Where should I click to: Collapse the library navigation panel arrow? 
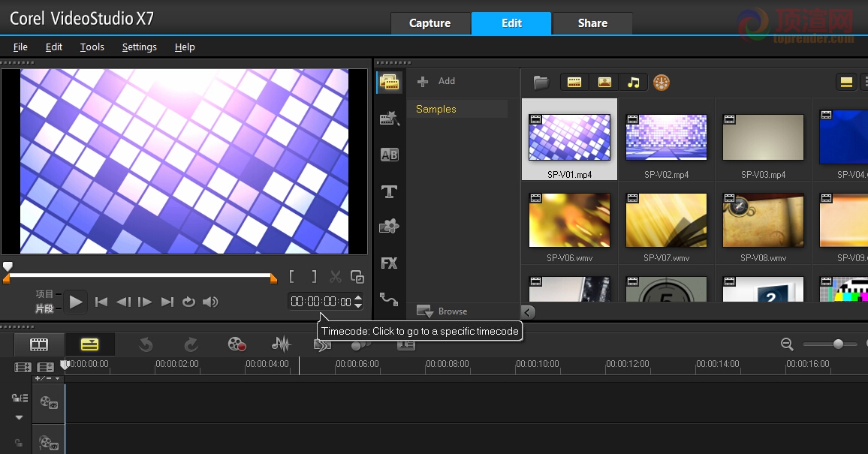(x=528, y=312)
